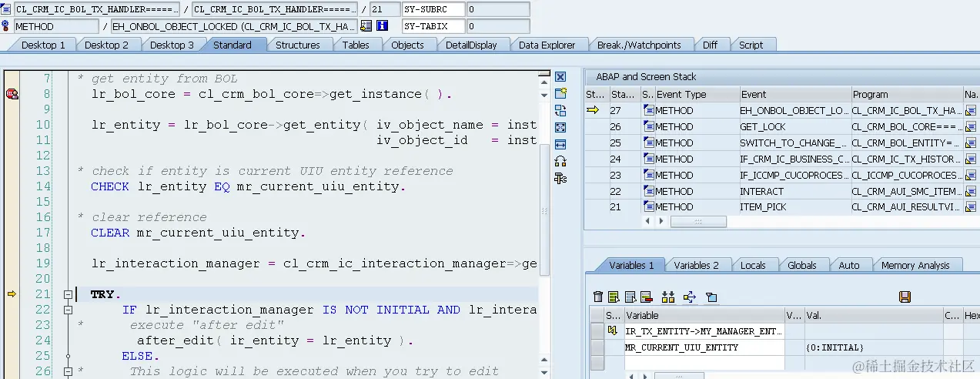Open the editor settings icon below headphones
Viewport: 980px width, 379px height.
coord(560,178)
